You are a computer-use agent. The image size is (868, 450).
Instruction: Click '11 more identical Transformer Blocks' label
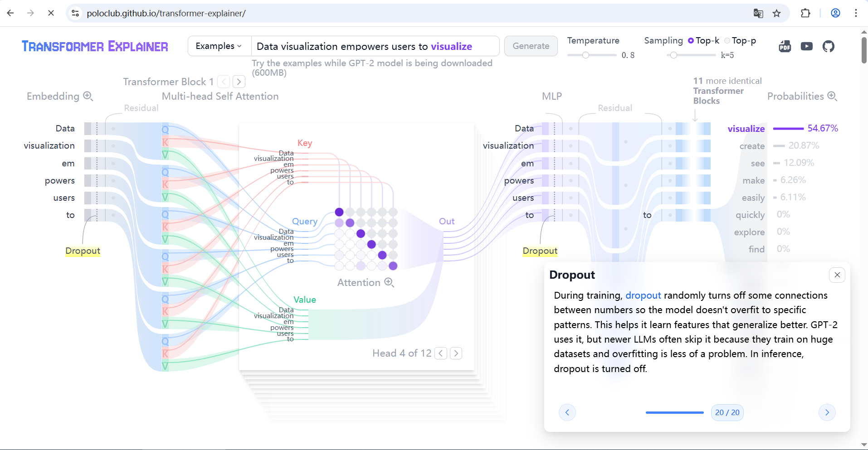click(x=727, y=91)
